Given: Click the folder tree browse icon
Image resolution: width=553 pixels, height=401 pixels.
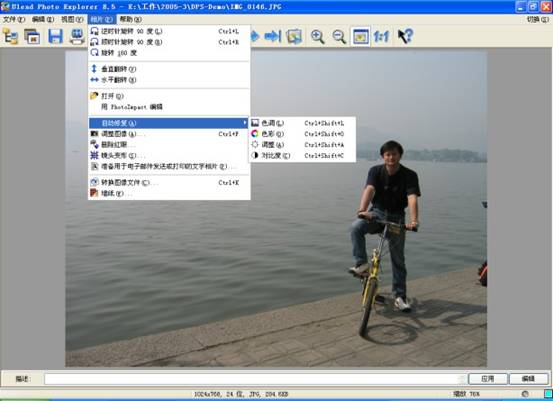Looking at the screenshot, I should click(x=10, y=36).
